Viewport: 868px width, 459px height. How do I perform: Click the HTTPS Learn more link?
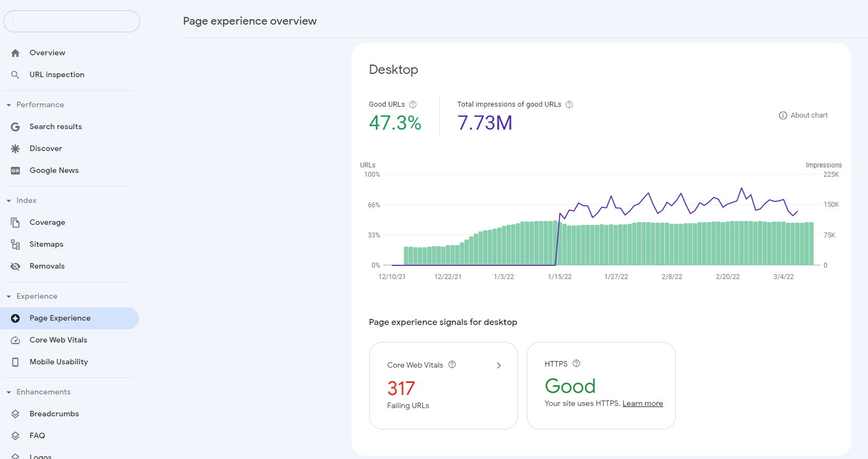642,404
